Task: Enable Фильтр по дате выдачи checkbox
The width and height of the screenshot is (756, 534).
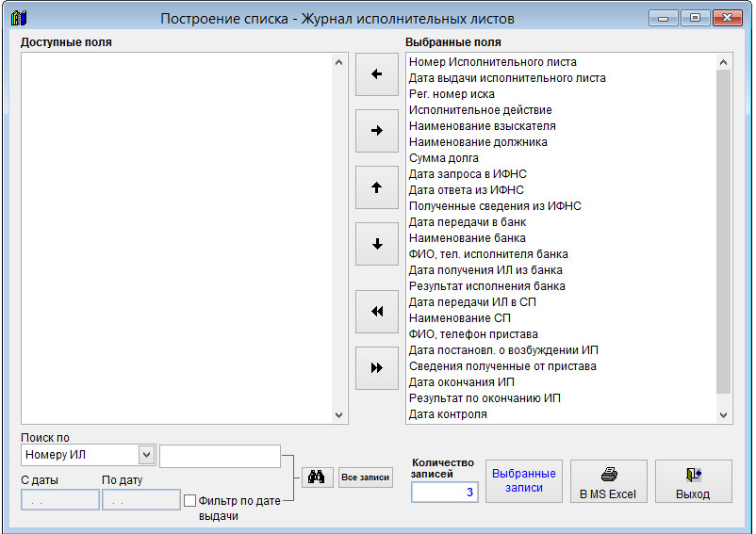Action: tap(190, 501)
